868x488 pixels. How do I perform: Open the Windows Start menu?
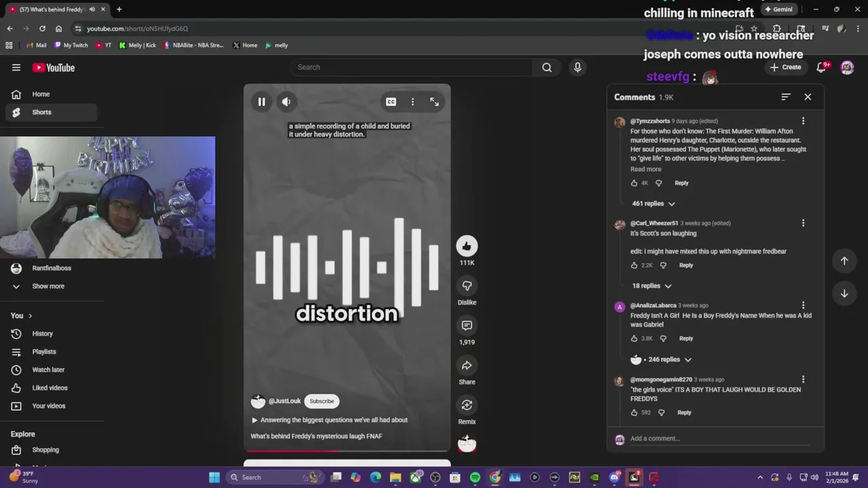click(214, 477)
